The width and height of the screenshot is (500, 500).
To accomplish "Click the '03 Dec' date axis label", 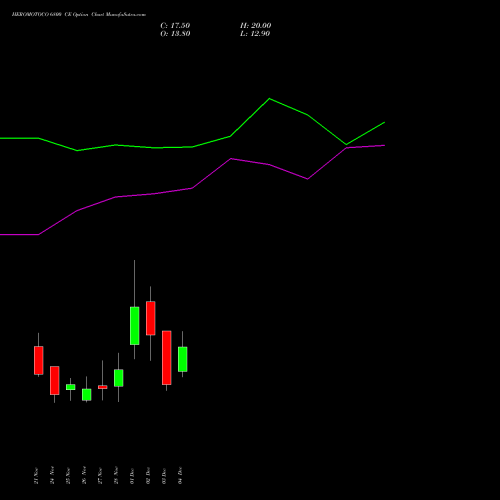I will click(164, 476).
